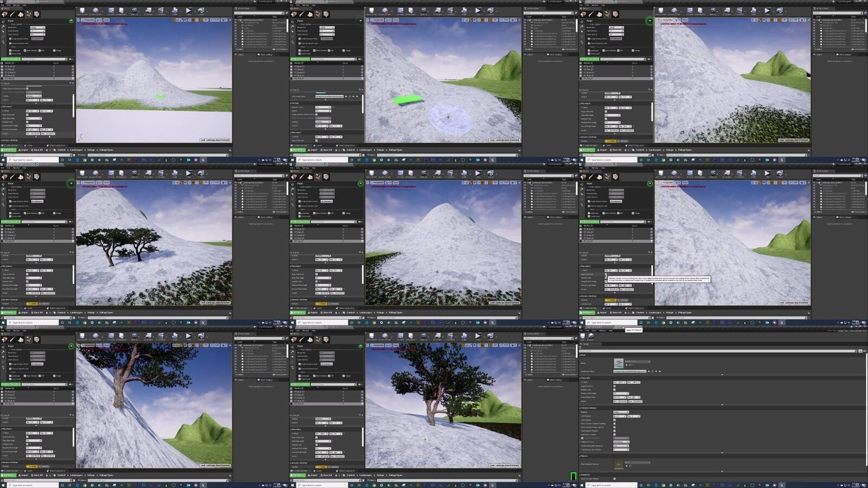Click Play button above the green plane viewport
This screenshot has height=488, width=868.
(478, 10)
